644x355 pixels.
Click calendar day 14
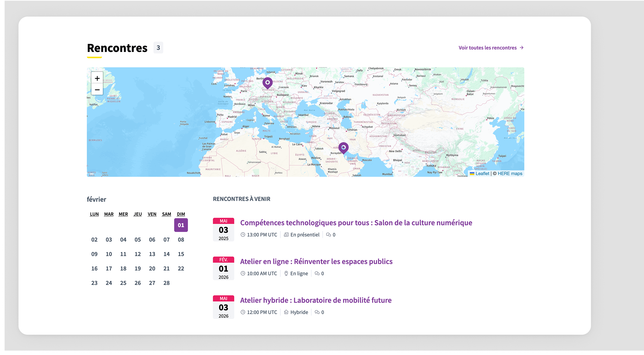point(166,254)
